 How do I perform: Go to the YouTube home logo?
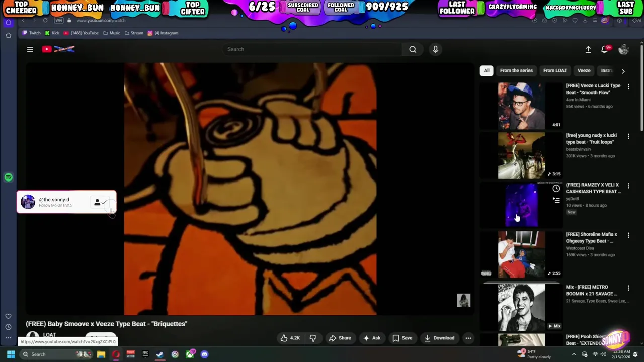click(58, 49)
